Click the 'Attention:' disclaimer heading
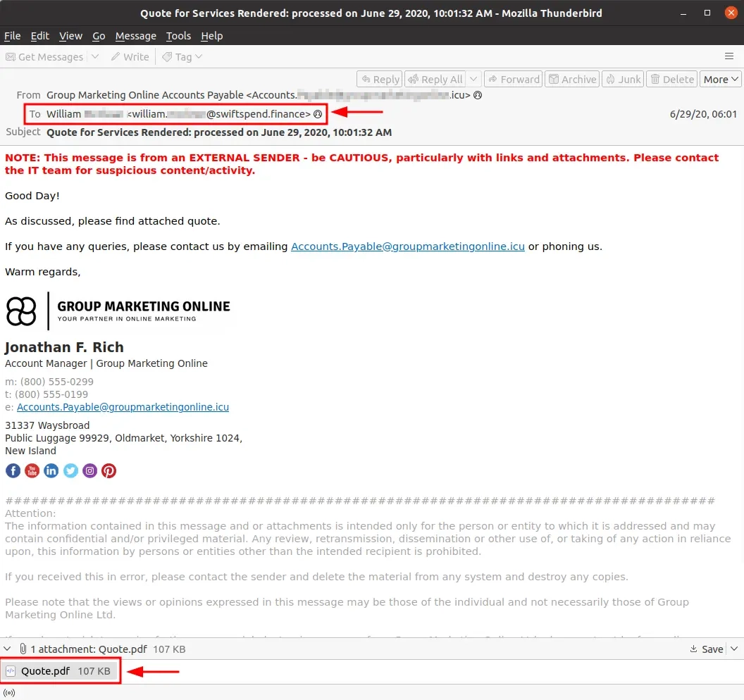Image resolution: width=744 pixels, height=700 pixels. 30,513
